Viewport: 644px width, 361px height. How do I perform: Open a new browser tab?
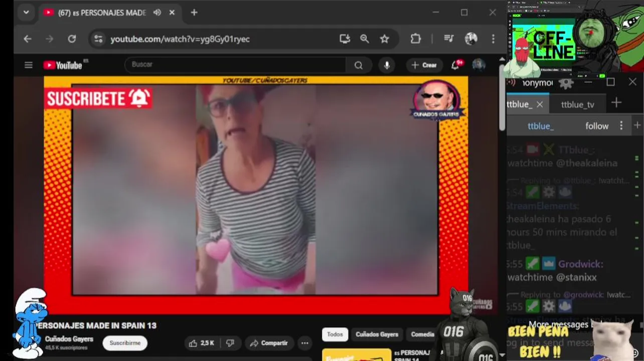pyautogui.click(x=194, y=13)
